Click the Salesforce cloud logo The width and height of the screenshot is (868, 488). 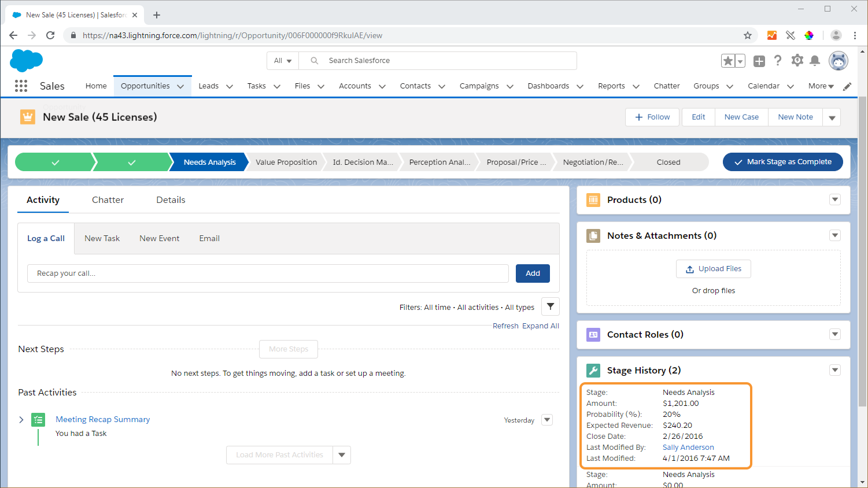coord(27,61)
